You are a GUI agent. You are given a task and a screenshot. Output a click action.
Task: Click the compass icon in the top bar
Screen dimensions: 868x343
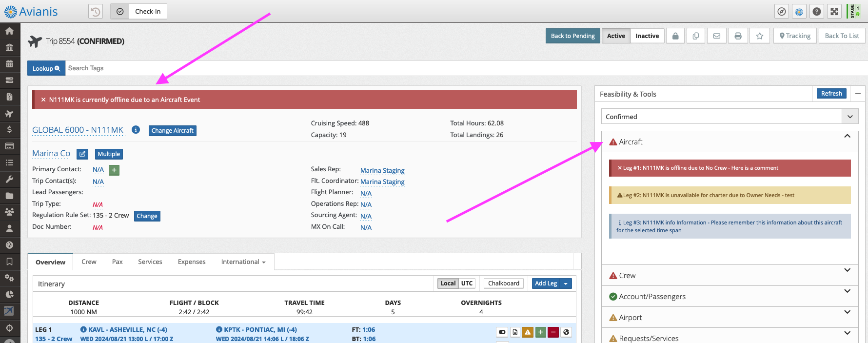(x=782, y=11)
